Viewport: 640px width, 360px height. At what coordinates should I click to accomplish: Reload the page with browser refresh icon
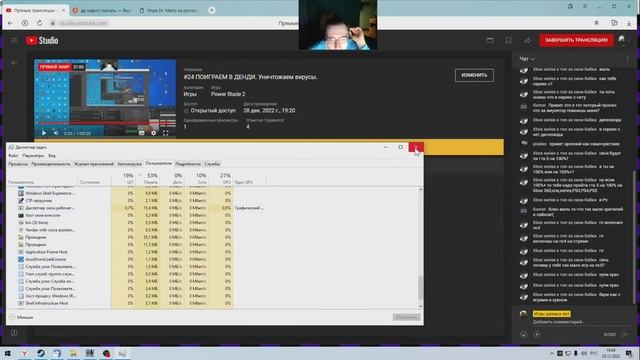(x=39, y=23)
